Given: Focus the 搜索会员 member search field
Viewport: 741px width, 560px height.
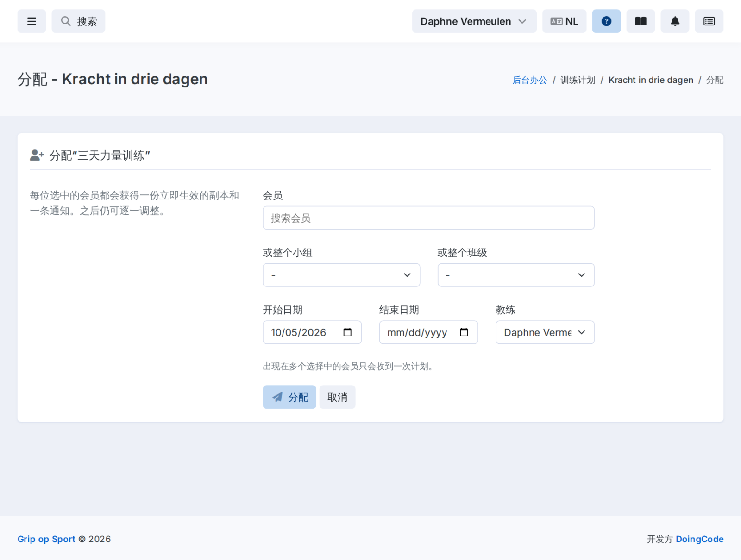Looking at the screenshot, I should coord(428,218).
